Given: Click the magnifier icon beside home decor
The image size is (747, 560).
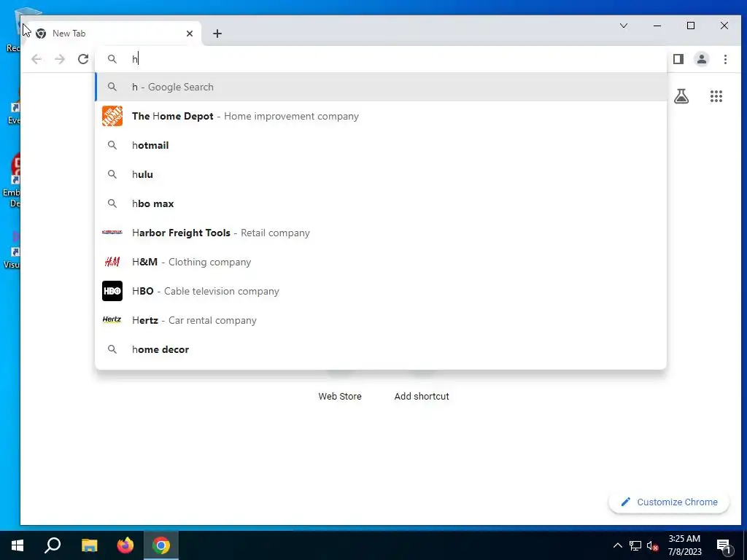Looking at the screenshot, I should pyautogui.click(x=112, y=349).
